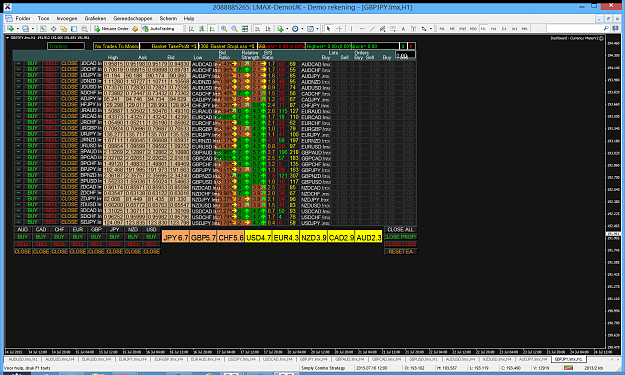Switch to line chart display
This screenshot has width=625, height=375.
click(x=212, y=29)
